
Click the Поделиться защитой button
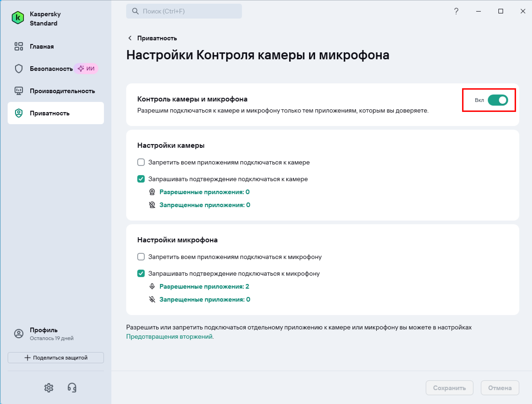(x=56, y=358)
